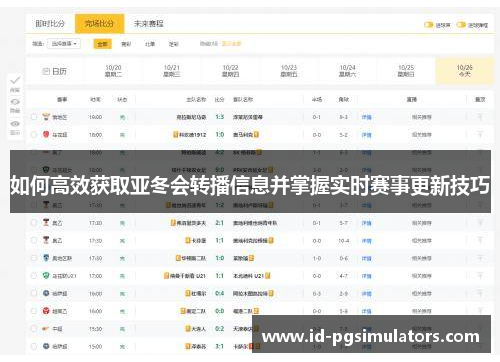Switch to the 完场比分 tab

coord(99,24)
